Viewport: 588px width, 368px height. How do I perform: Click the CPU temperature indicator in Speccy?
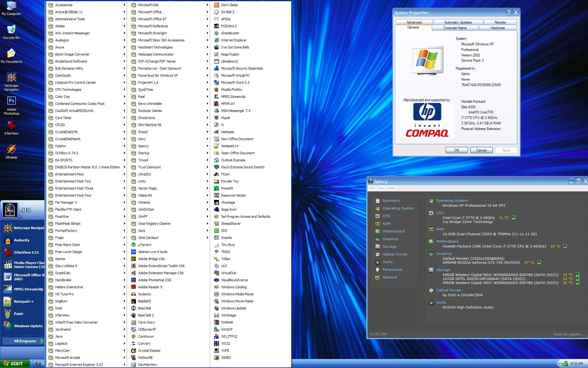click(514, 218)
